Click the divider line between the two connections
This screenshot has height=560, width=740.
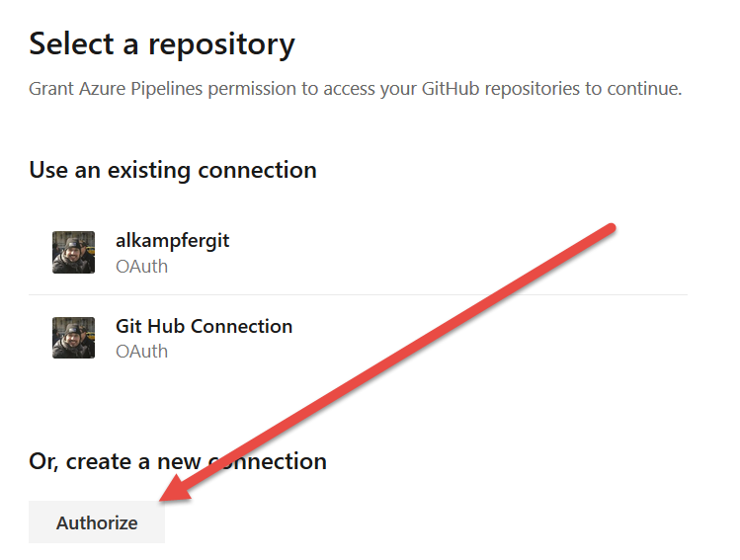click(358, 294)
